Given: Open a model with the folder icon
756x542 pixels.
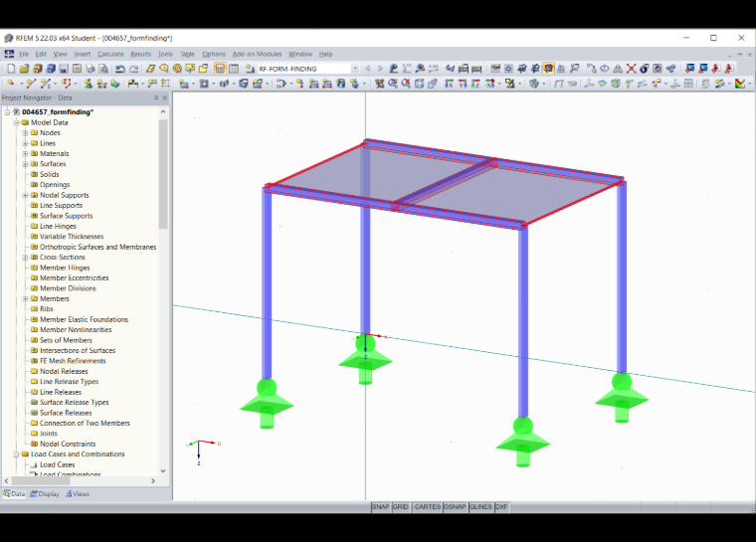Looking at the screenshot, I should 24,69.
